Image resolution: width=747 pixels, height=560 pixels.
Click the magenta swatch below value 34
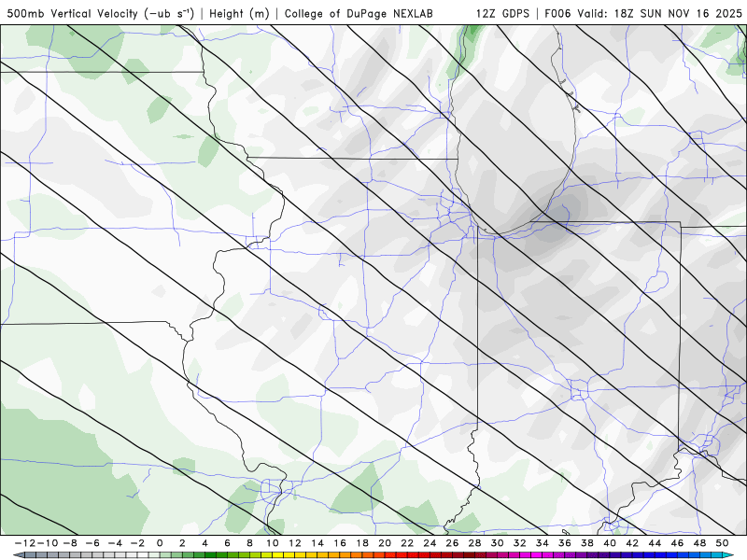(x=548, y=555)
